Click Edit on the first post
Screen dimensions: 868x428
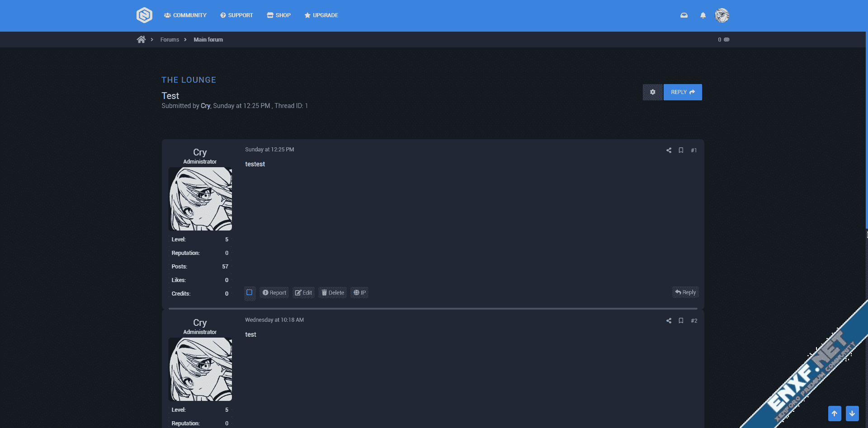coord(303,293)
